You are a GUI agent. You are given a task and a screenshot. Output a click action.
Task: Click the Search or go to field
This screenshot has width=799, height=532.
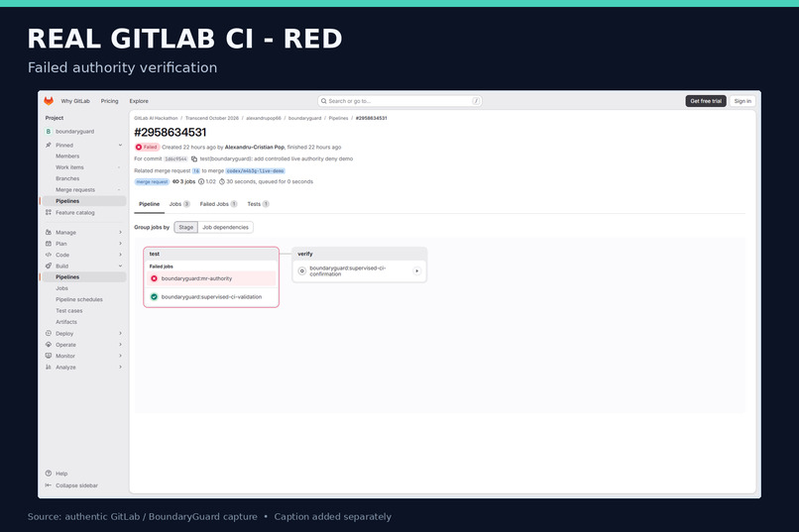(399, 101)
